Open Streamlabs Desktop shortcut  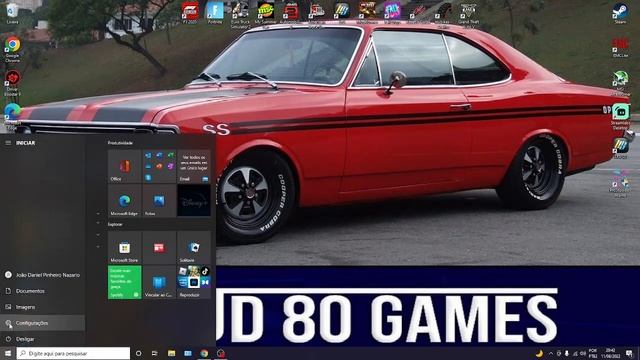620,117
